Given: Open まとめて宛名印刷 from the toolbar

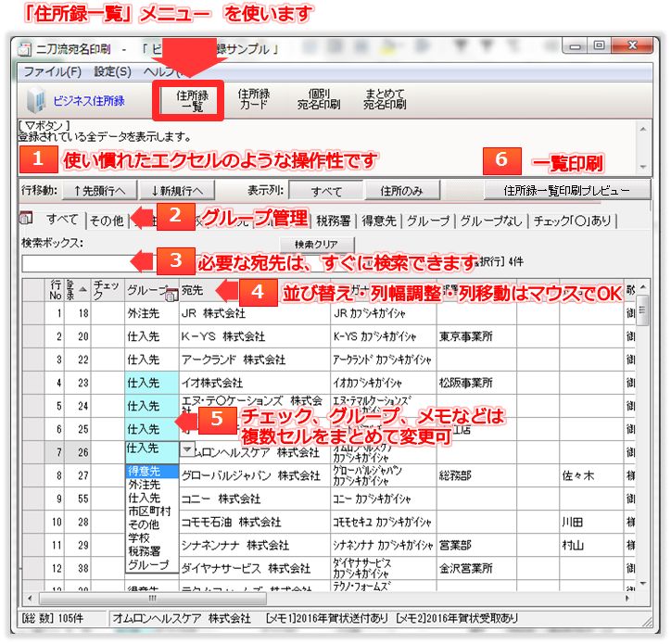Looking at the screenshot, I should tap(385, 99).
